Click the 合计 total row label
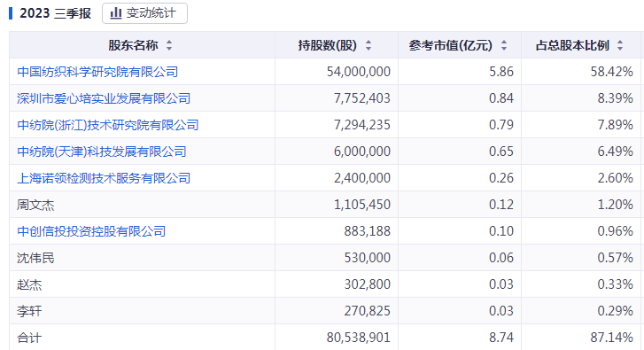Image resolution: width=644 pixels, height=350 pixels. [x=29, y=338]
